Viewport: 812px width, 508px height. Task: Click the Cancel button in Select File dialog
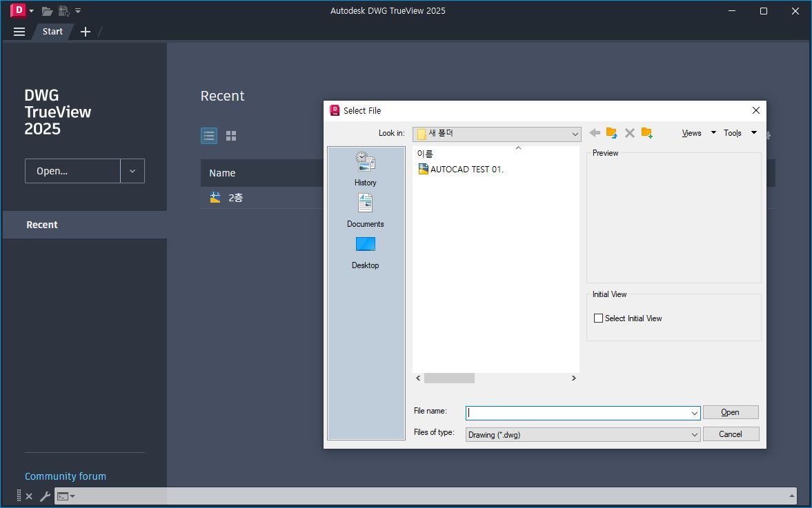tap(730, 434)
